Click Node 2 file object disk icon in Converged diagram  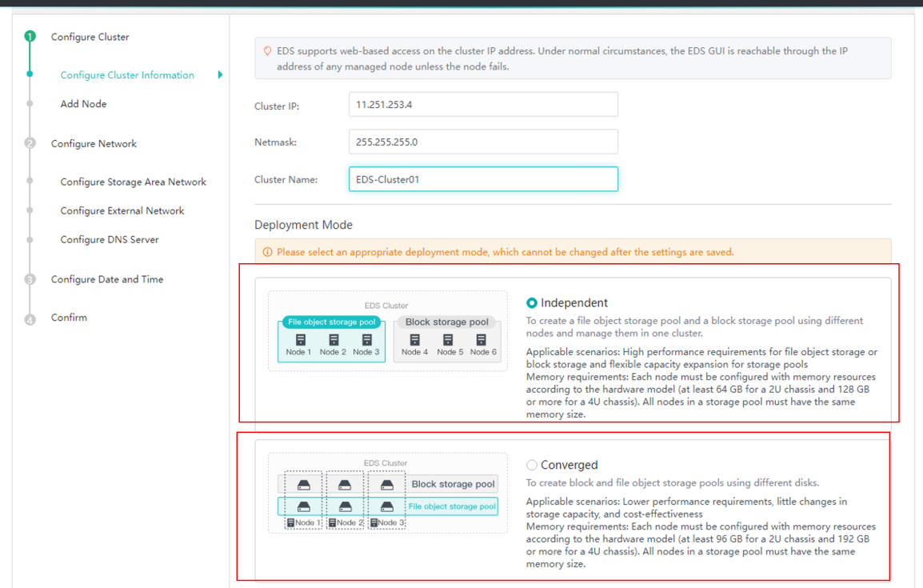(x=345, y=506)
